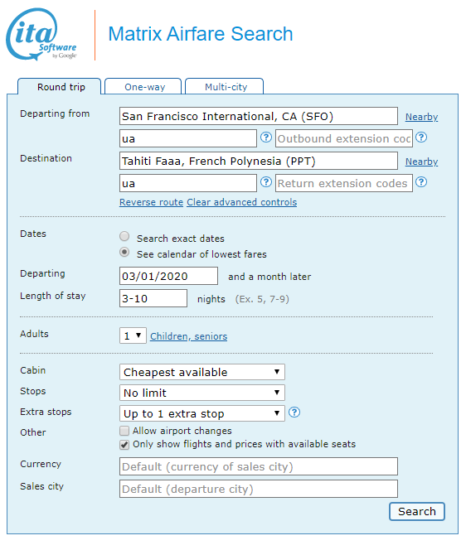466x550 pixels.
Task: Expand the Cabin Cheapest available dropdown
Action: click(x=202, y=372)
